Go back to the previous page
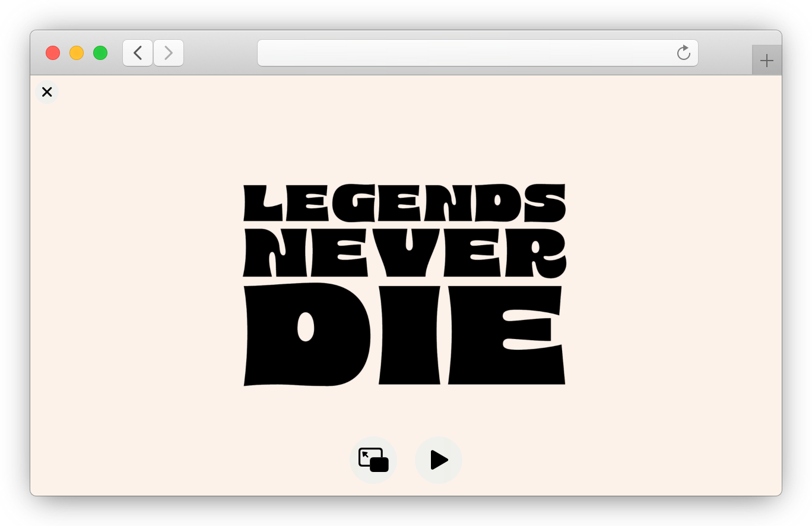The image size is (812, 526). (x=138, y=53)
